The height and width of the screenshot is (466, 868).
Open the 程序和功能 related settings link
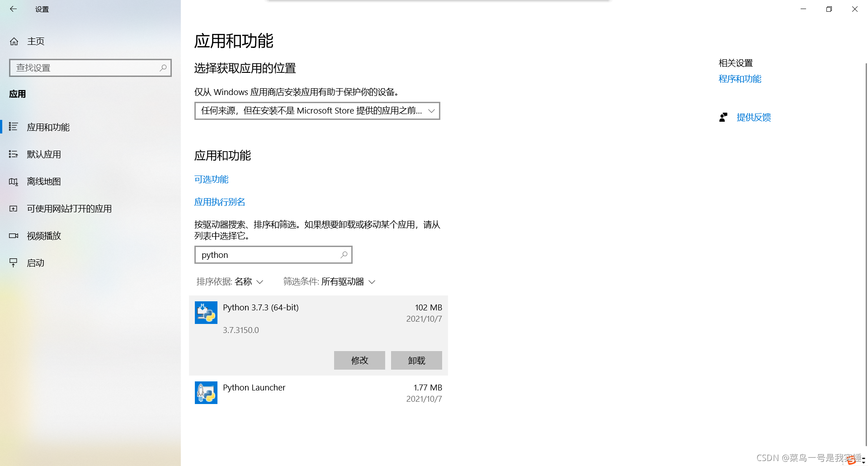click(740, 79)
